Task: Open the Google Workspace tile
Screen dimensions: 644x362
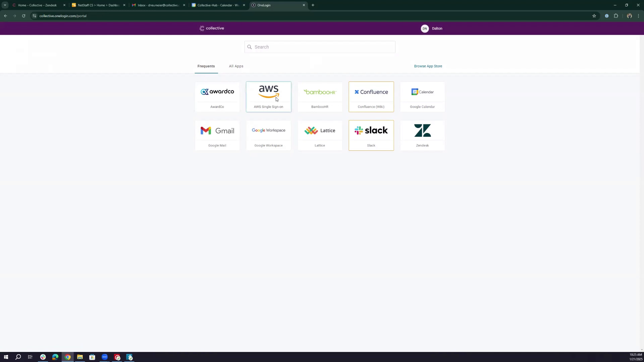Action: coord(268,135)
